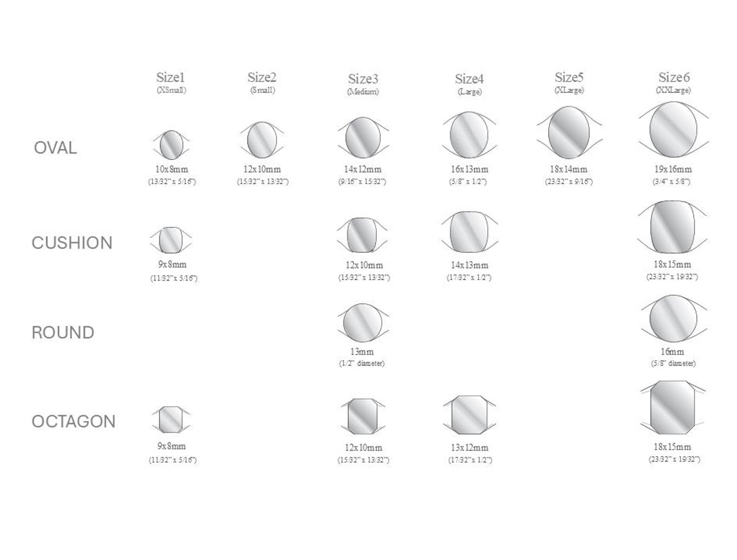This screenshot has height=560, width=737.
Task: Click the ROUND row label
Action: click(63, 332)
